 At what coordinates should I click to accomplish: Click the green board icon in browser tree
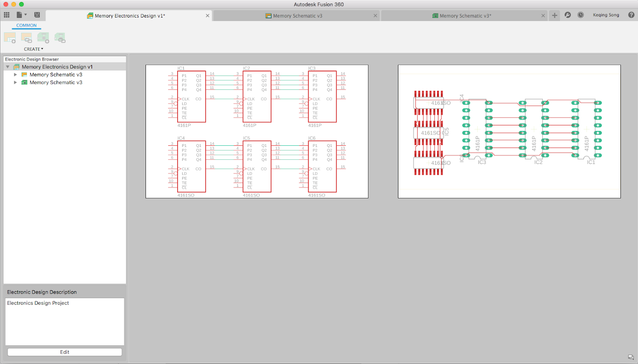tap(24, 82)
